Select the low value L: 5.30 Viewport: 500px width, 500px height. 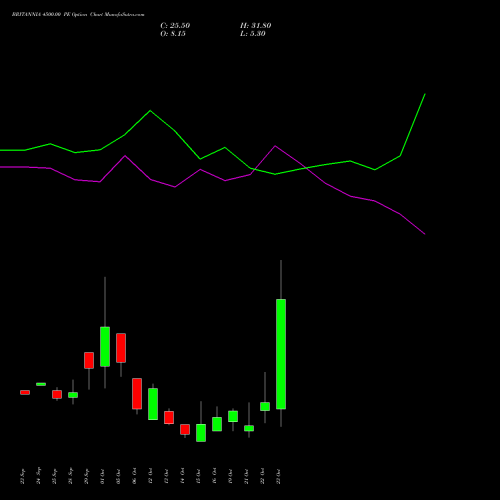pyautogui.click(x=253, y=34)
